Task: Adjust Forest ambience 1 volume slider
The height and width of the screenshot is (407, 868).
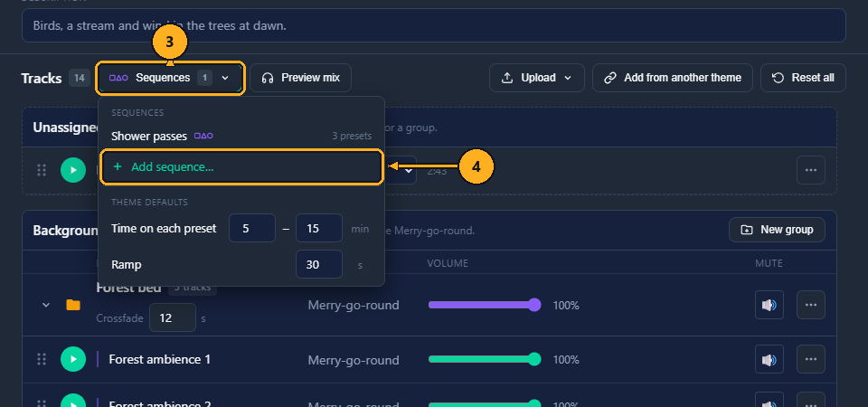Action: click(x=485, y=359)
